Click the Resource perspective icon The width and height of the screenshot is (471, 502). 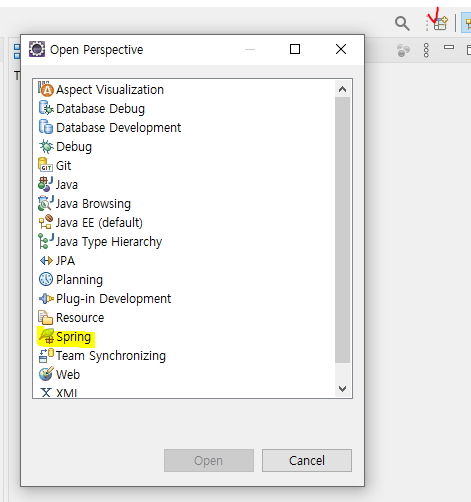point(45,317)
